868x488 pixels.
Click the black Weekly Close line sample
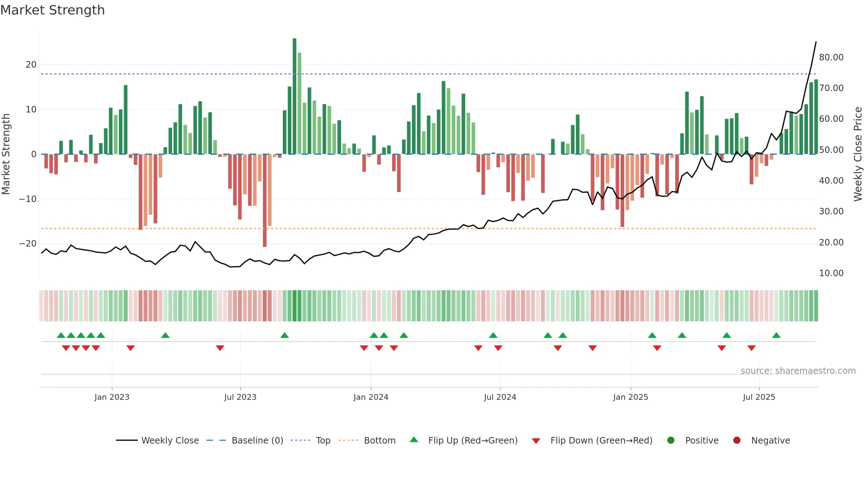coord(127,440)
